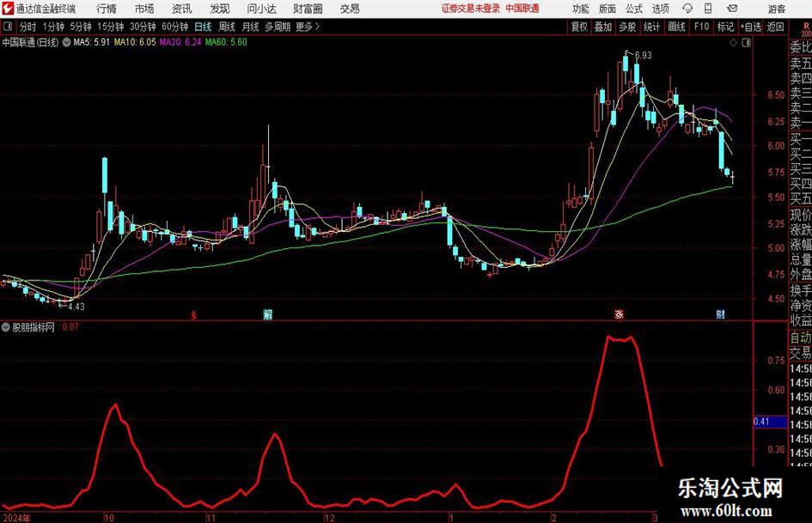
Task: Open 多周期 multi-period view
Action: tap(278, 27)
